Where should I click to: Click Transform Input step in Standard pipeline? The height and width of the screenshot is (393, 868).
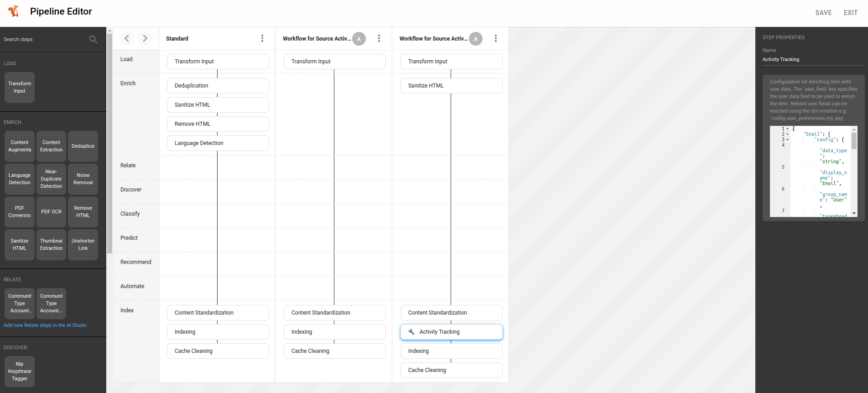218,62
